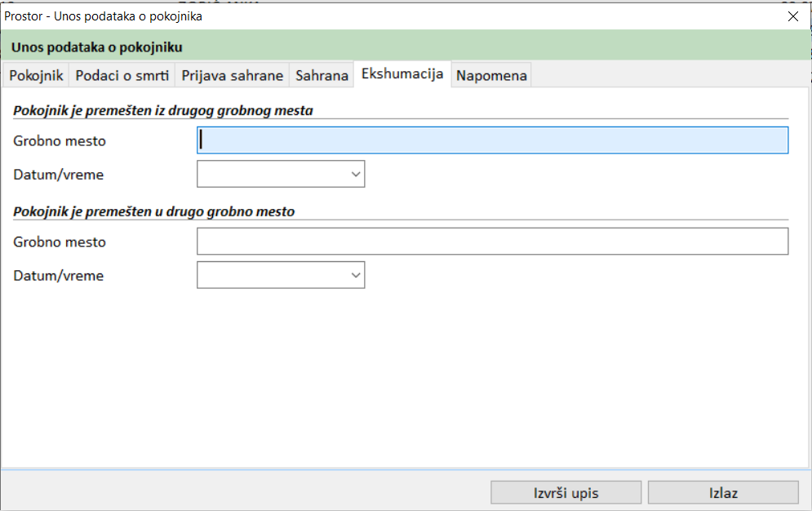Open the Napomena tab

coord(491,76)
